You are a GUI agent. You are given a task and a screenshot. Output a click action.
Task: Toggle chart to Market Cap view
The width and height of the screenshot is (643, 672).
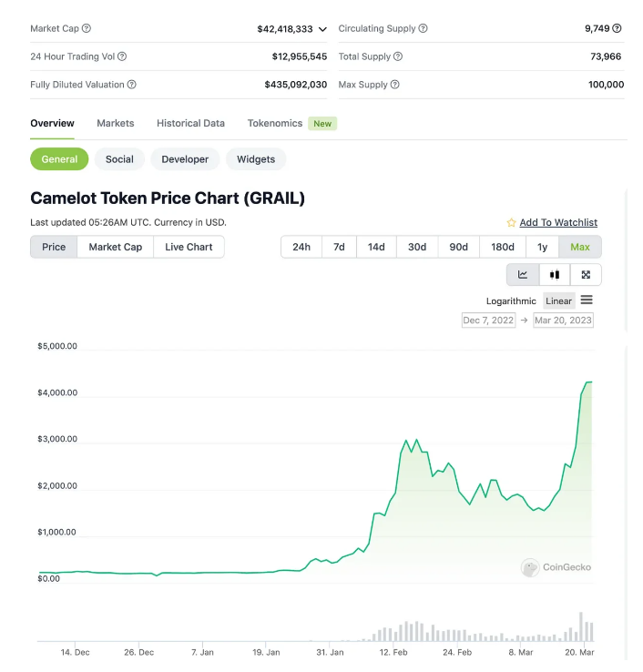click(x=116, y=247)
